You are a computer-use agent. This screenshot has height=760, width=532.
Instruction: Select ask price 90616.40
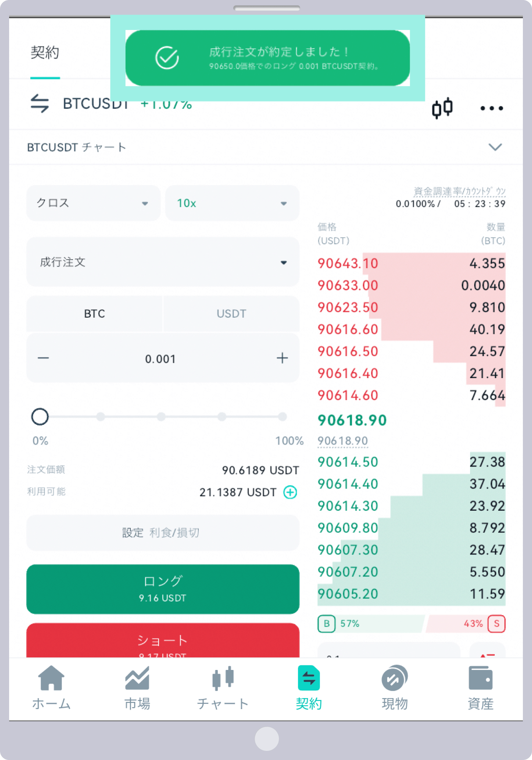348,374
